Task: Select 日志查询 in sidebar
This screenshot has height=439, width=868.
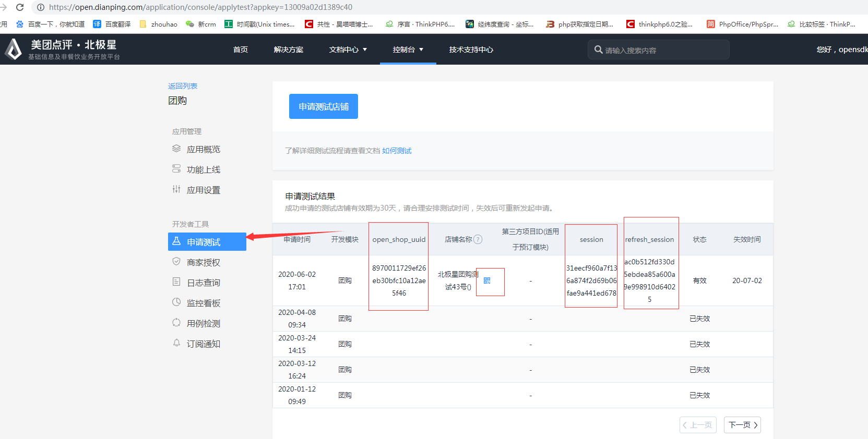Action: [x=204, y=283]
